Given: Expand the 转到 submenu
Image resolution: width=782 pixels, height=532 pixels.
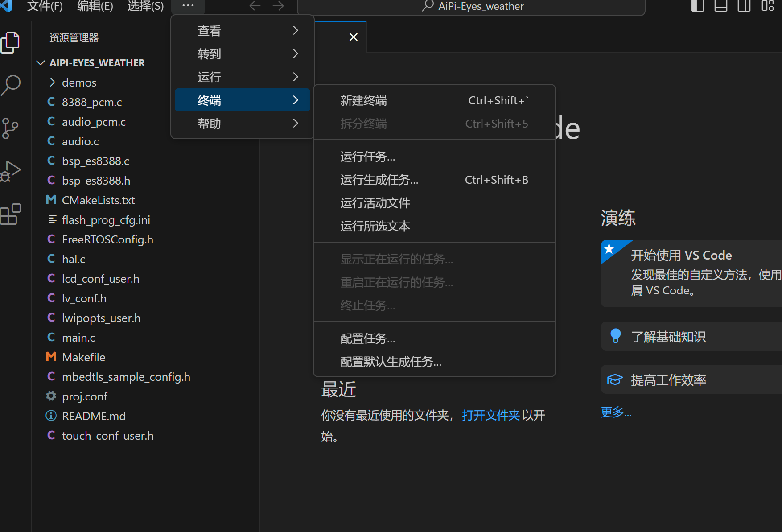Looking at the screenshot, I should click(x=243, y=54).
